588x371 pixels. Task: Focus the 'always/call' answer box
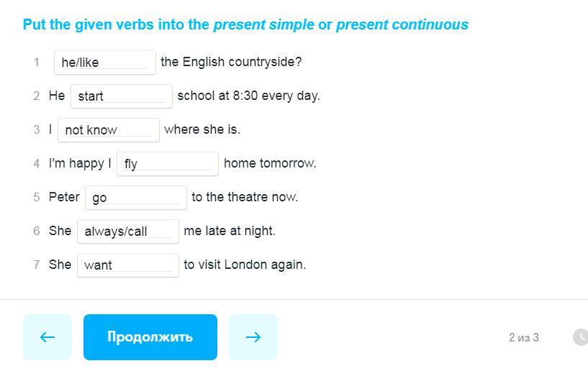(128, 232)
